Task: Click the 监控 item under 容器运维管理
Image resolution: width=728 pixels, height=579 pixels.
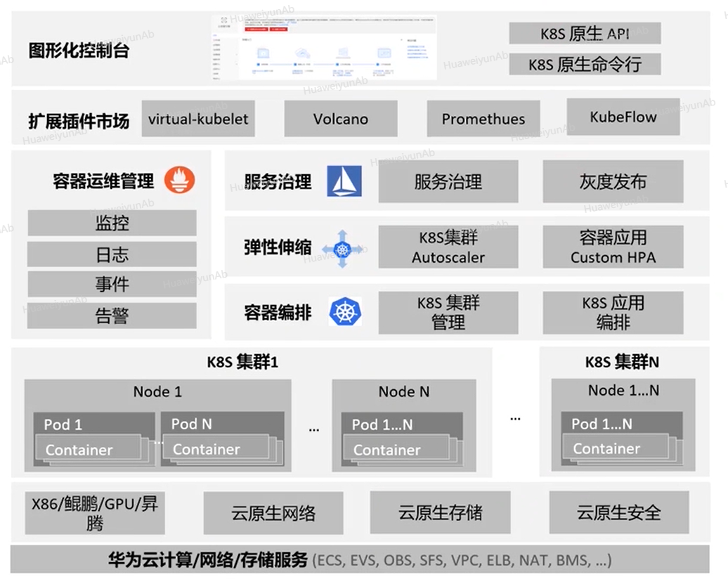Action: click(112, 223)
